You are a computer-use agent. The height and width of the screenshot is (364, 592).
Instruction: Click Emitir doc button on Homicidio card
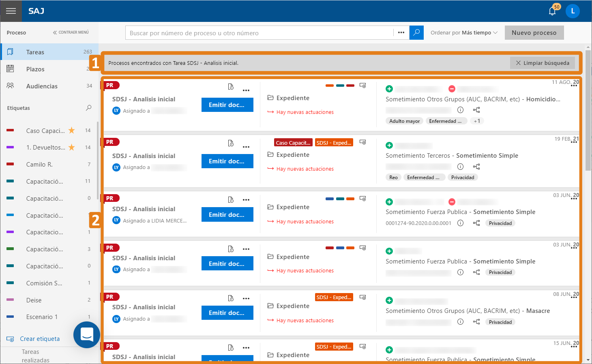[227, 105]
